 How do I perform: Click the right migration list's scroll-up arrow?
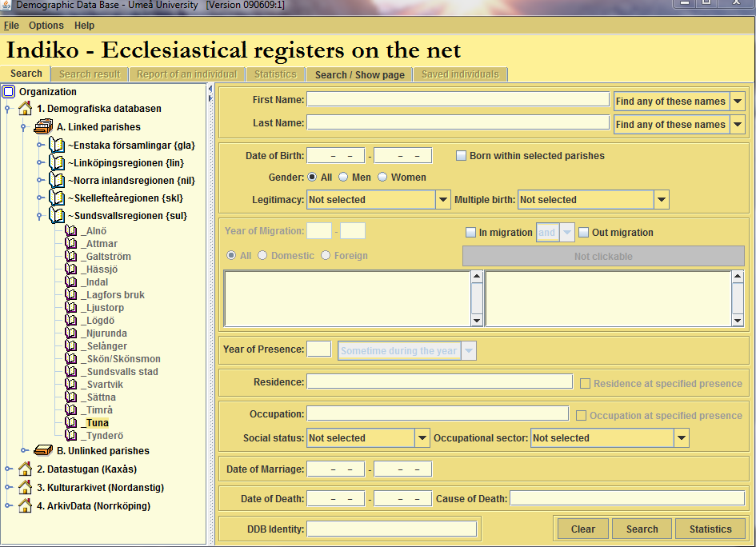(x=737, y=276)
